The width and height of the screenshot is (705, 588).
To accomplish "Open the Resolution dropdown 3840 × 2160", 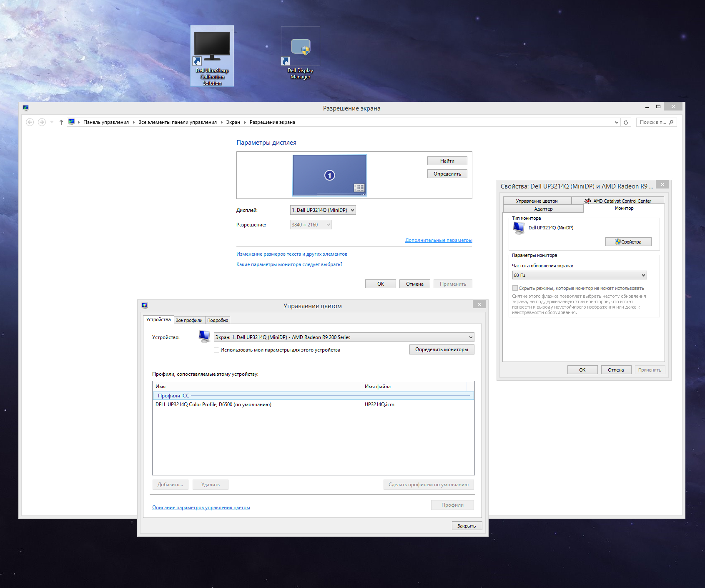I will [311, 225].
